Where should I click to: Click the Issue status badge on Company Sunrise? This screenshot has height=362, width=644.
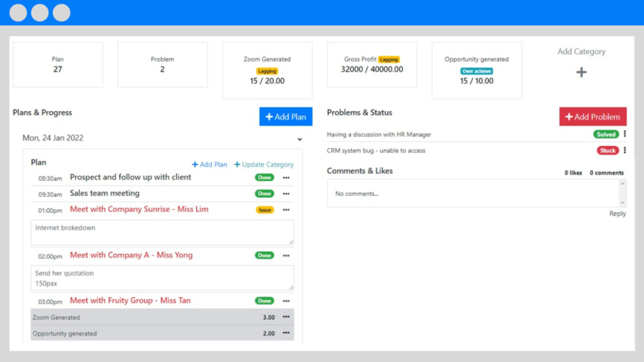point(265,210)
